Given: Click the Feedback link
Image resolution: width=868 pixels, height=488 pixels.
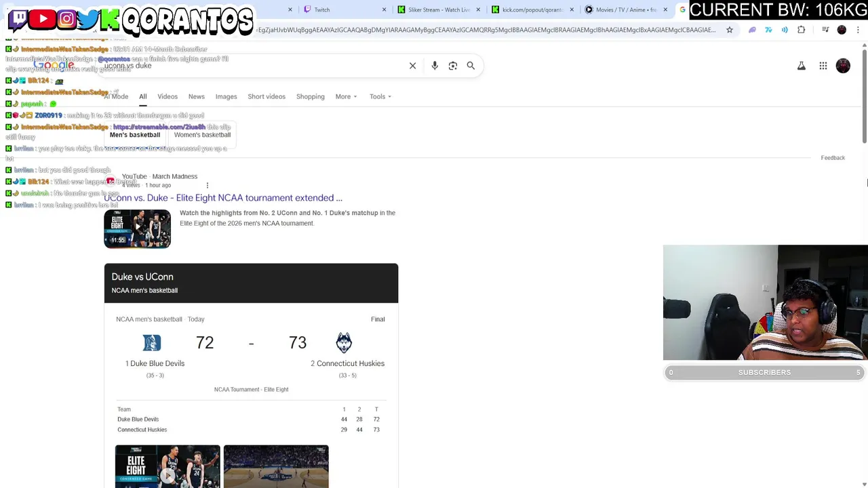Looking at the screenshot, I should point(833,158).
